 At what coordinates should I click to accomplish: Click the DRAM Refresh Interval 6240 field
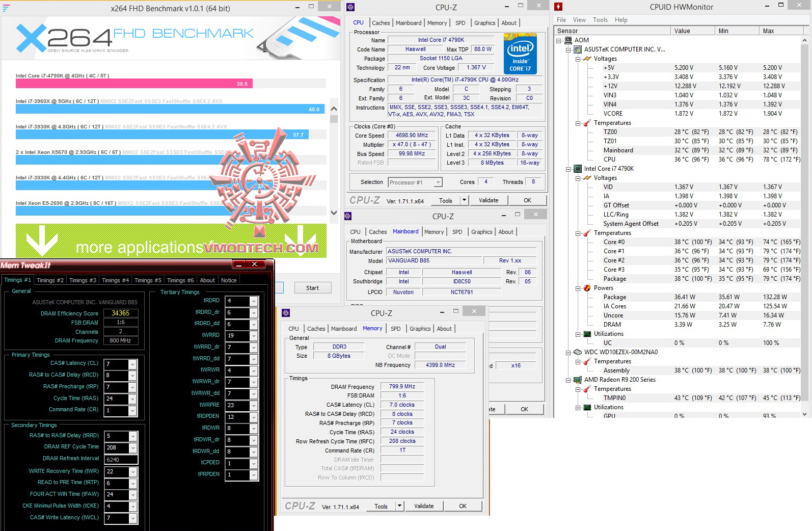(x=121, y=459)
